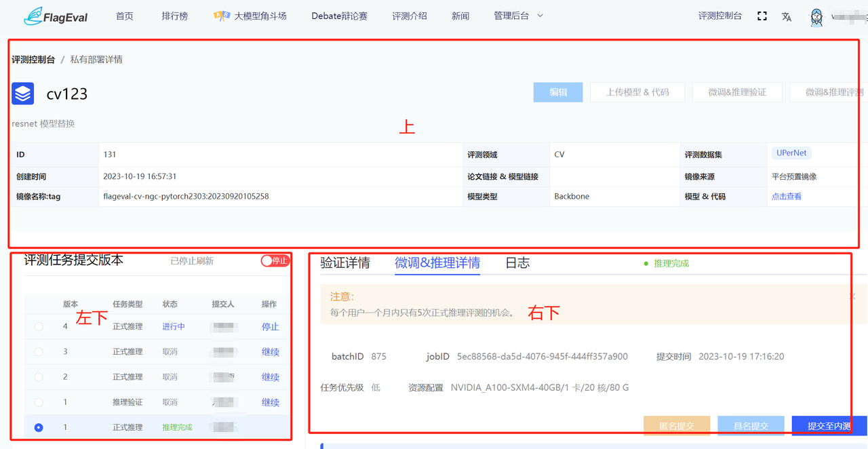
Task: Toggle fullscreen mode icon
Action: pyautogui.click(x=762, y=16)
